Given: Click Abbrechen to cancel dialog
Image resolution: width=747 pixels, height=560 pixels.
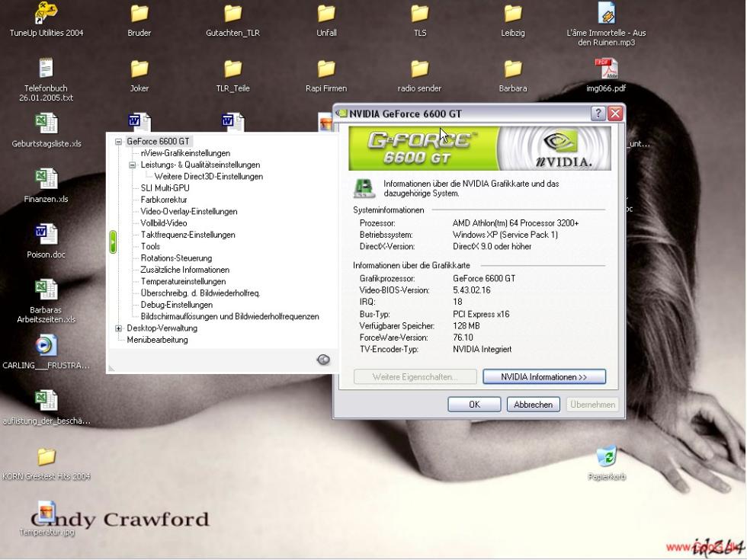Looking at the screenshot, I should [x=533, y=405].
